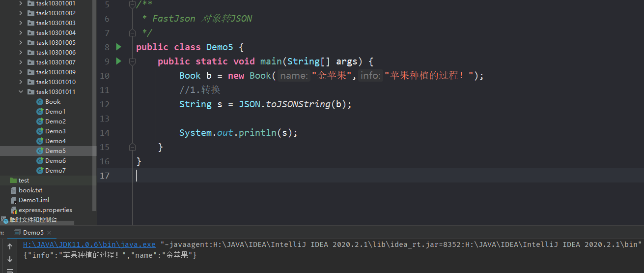Expand the task10301009 package
The height and width of the screenshot is (273, 644).
21,72
